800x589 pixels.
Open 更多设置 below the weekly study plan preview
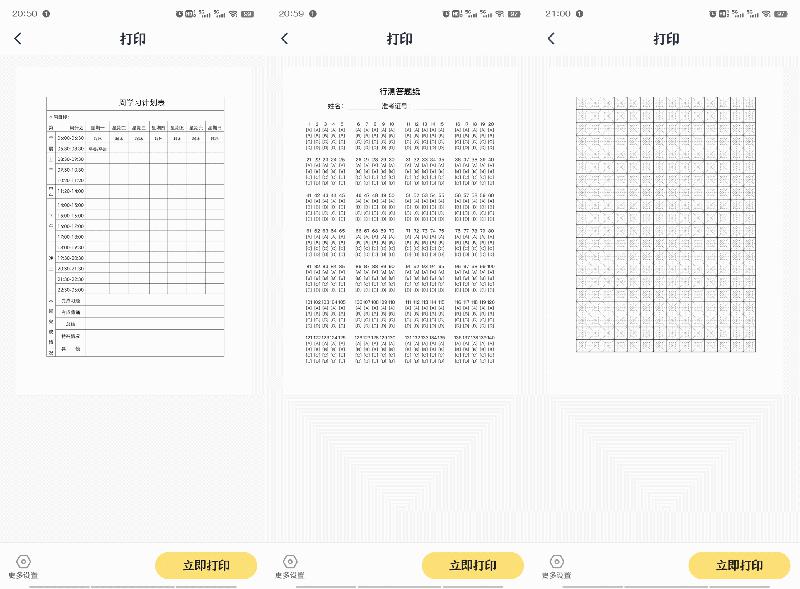click(x=23, y=567)
